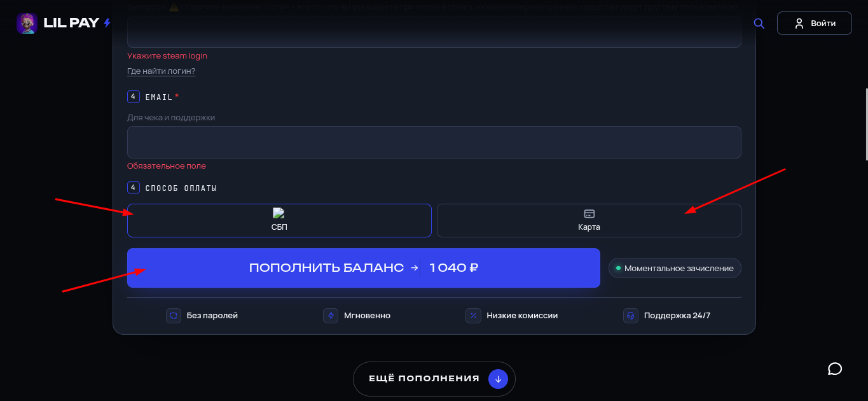868x401 pixels.
Task: Click the 'Укажите steam login' error text
Action: [x=167, y=56]
